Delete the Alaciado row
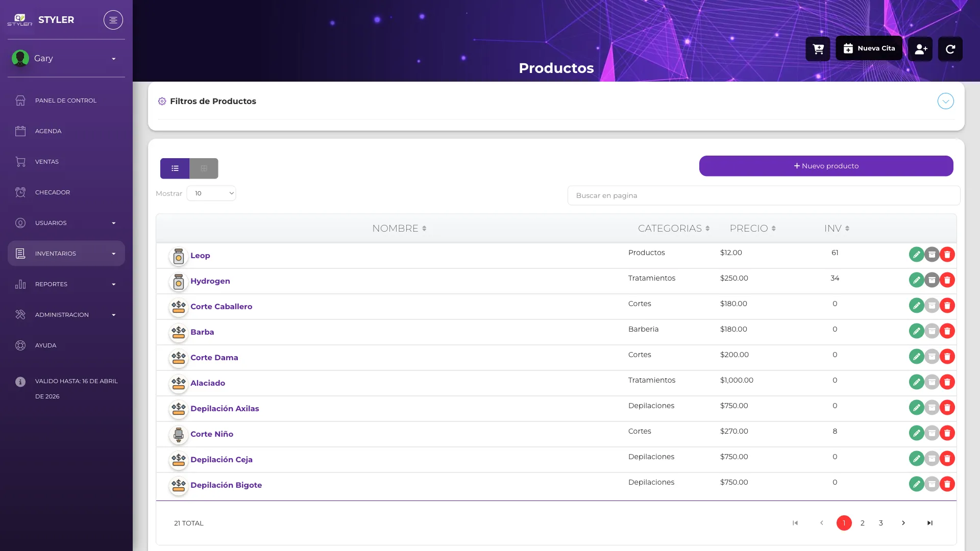Viewport: 980px width, 551px height. click(947, 382)
